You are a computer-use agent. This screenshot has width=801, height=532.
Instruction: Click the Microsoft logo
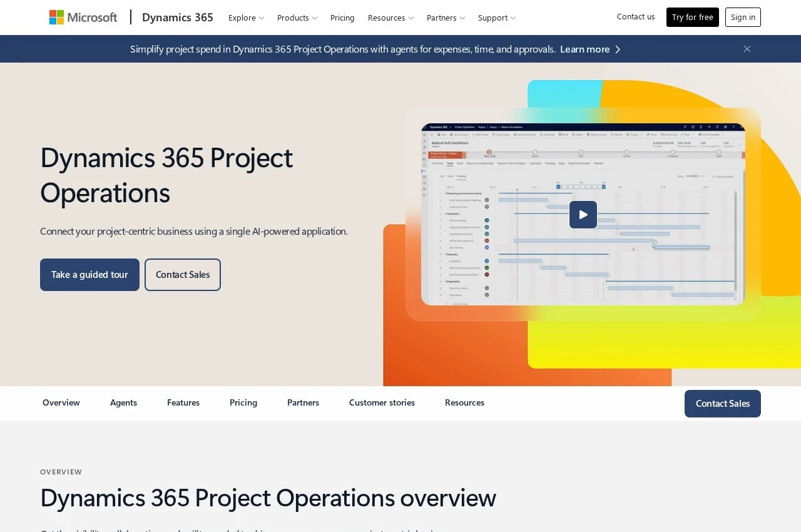pos(83,18)
